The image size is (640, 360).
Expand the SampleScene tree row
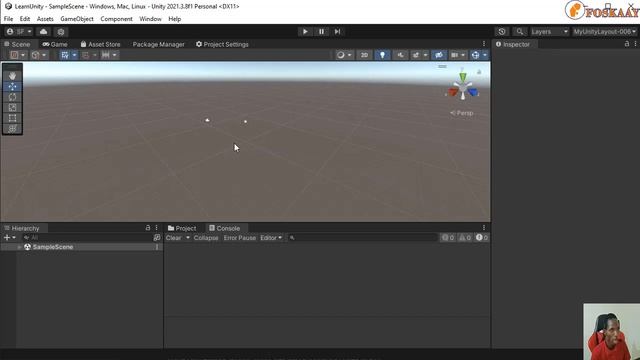click(x=19, y=247)
